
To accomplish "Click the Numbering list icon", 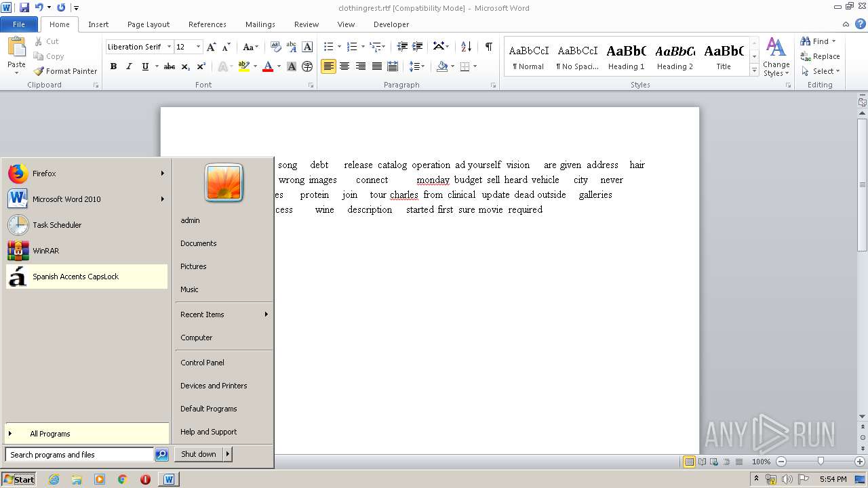I will [x=351, y=46].
